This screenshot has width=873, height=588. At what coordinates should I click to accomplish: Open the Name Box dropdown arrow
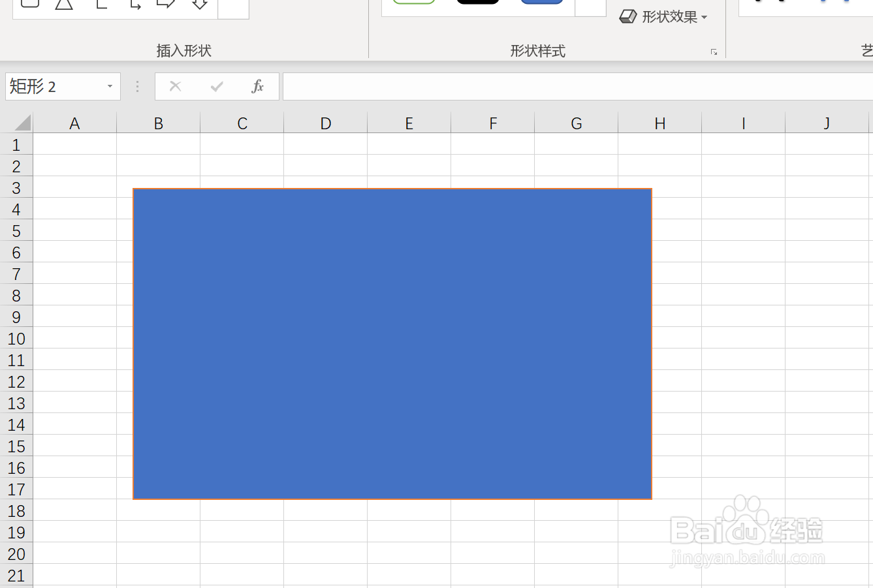[110, 86]
